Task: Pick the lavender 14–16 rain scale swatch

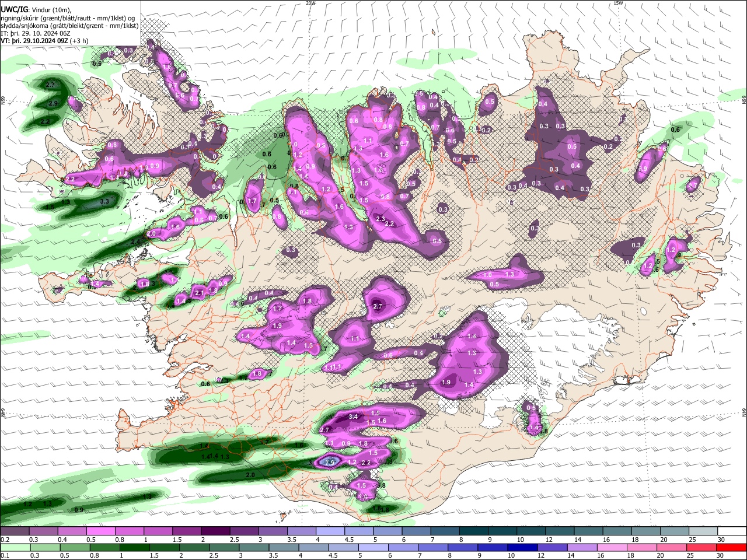Action: (583, 547)
